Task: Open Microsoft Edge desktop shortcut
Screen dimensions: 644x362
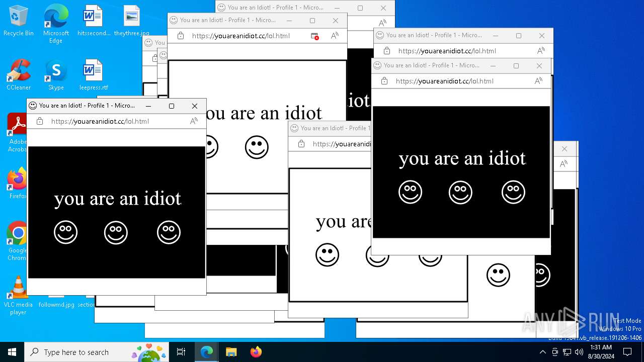Action: click(x=56, y=24)
